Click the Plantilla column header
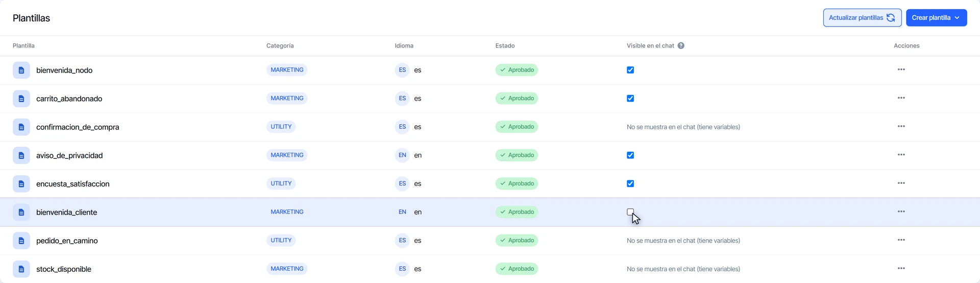The width and height of the screenshot is (980, 283). [23, 45]
